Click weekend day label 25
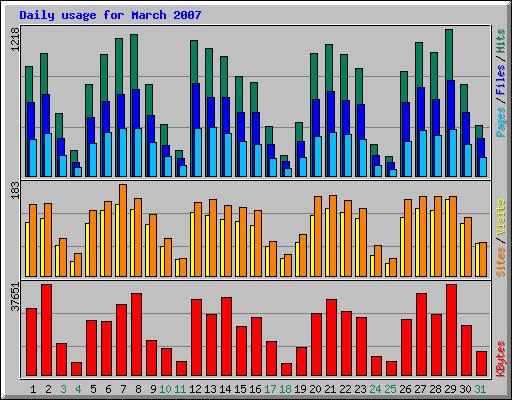The width and height of the screenshot is (512, 400). [x=390, y=389]
